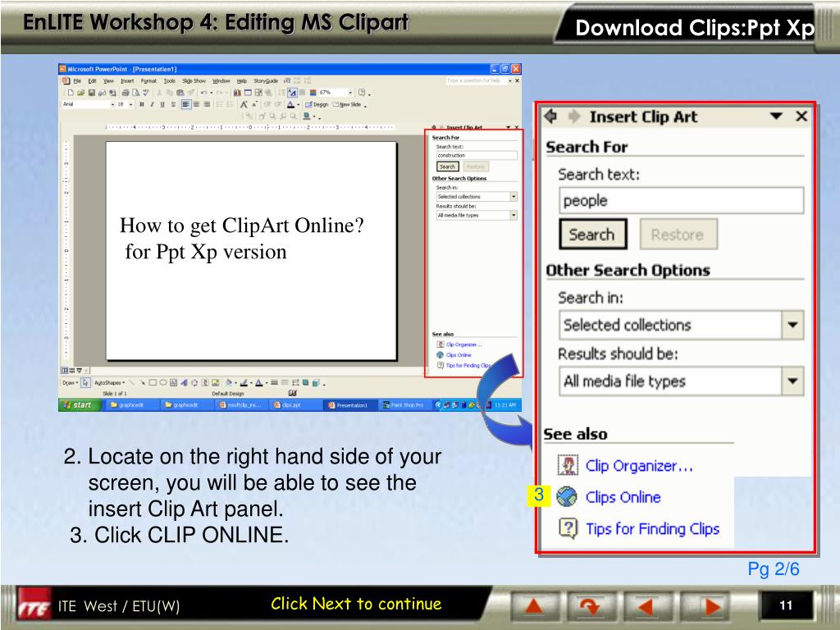Select the Line tool in Drawing toolbar

tap(132, 382)
